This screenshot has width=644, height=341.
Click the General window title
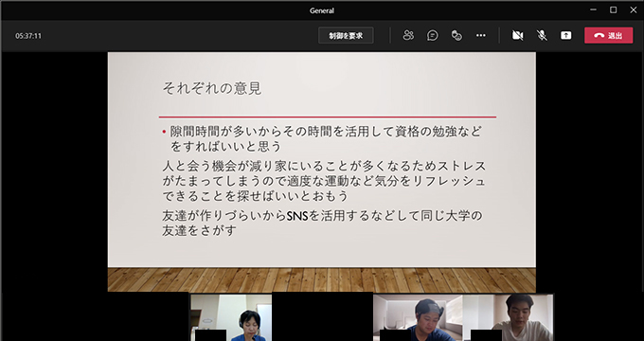(322, 10)
